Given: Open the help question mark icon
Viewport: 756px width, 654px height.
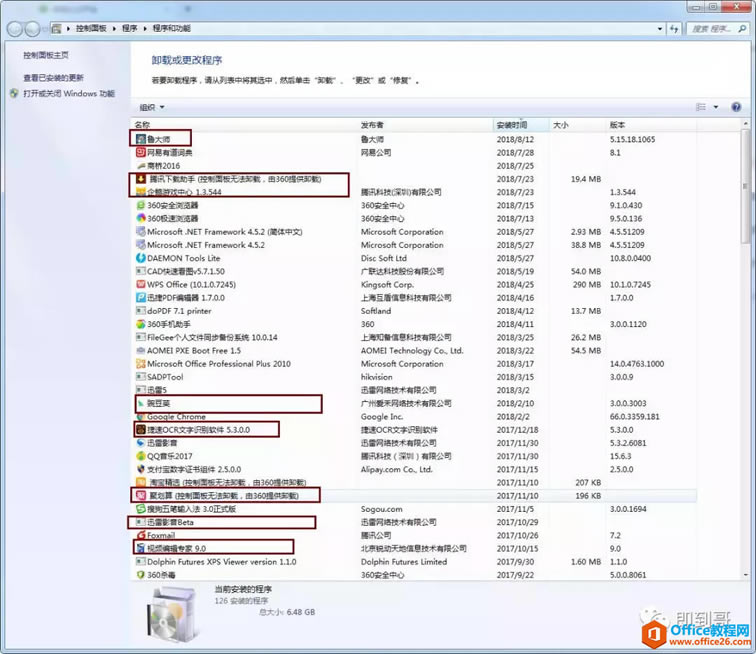Looking at the screenshot, I should tap(736, 107).
